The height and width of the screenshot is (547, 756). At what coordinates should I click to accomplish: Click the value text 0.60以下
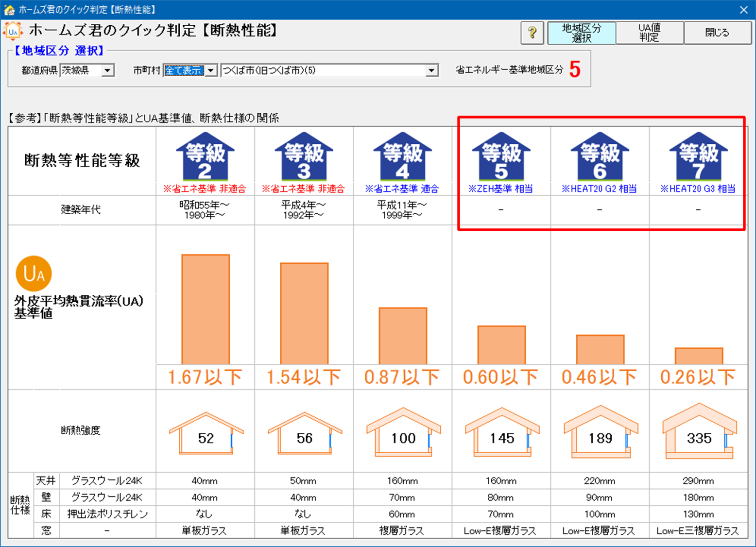(501, 377)
